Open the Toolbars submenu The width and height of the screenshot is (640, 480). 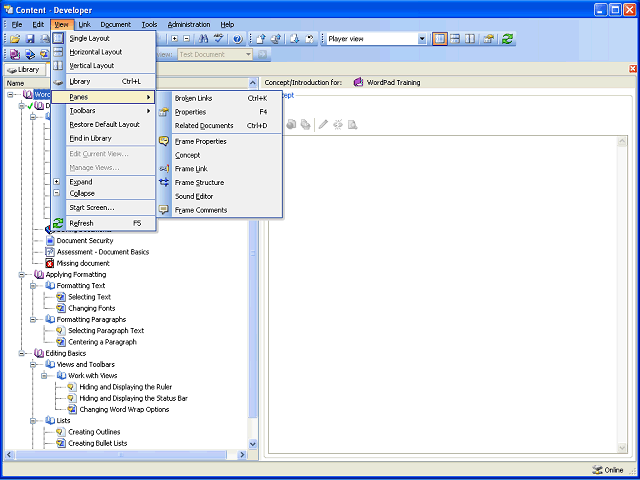click(103, 111)
